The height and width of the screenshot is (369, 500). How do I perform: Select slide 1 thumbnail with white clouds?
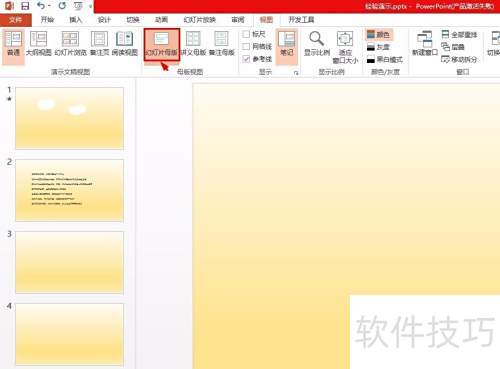click(69, 118)
